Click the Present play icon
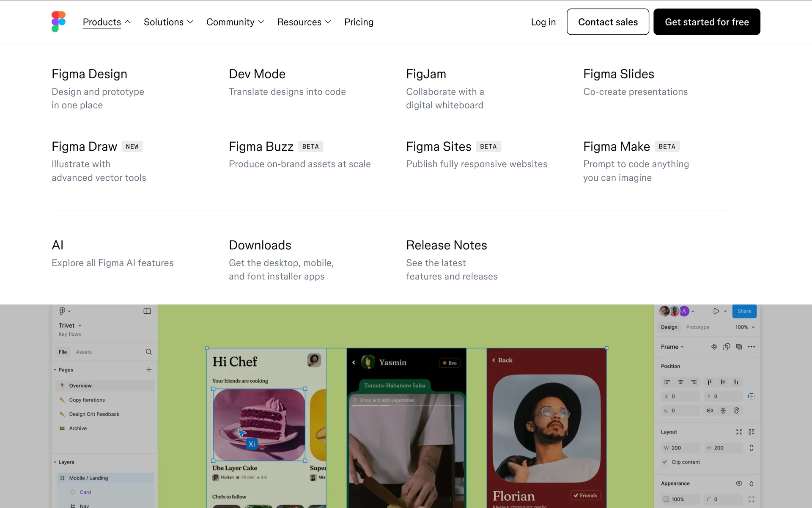This screenshot has width=812, height=508. pyautogui.click(x=716, y=311)
